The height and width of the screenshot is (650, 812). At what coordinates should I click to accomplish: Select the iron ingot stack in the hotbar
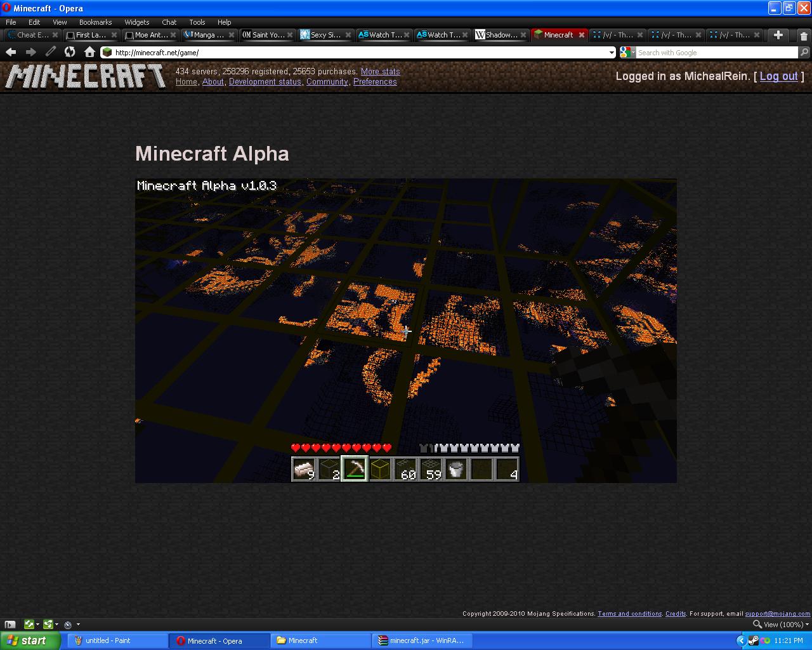click(x=303, y=468)
